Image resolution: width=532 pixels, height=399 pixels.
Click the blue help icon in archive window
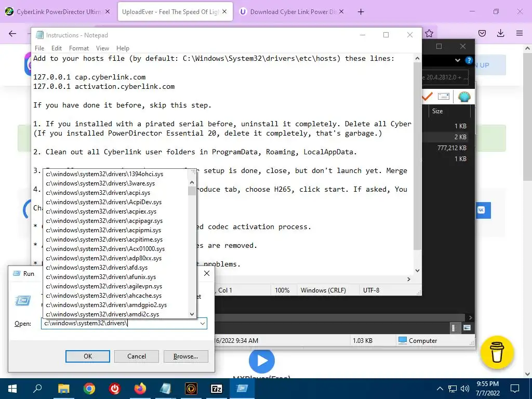point(469,60)
